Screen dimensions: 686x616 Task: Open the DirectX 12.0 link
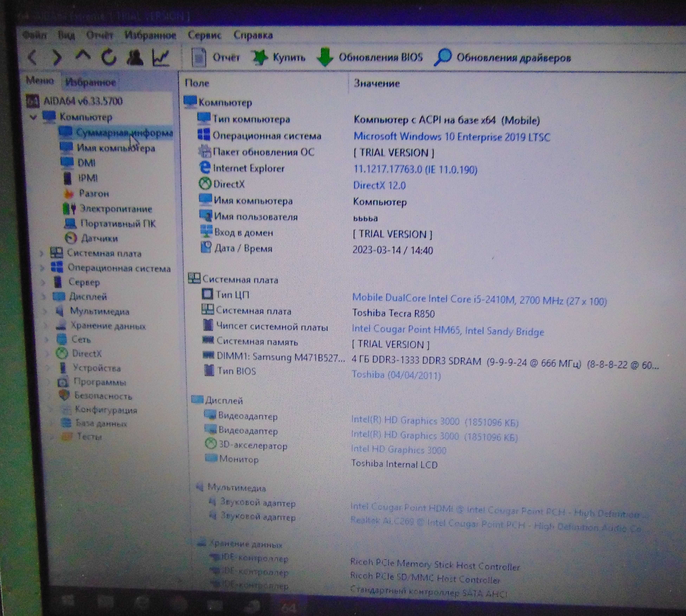point(379,185)
